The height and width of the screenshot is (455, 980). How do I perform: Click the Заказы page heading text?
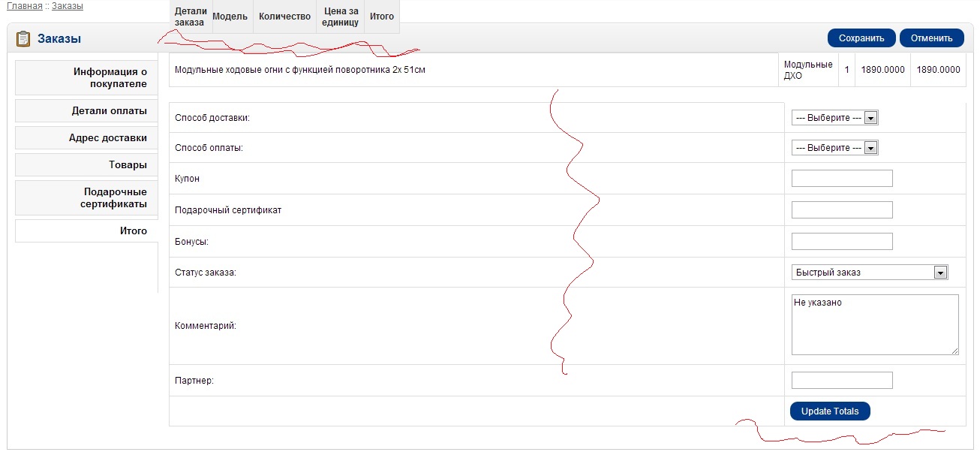click(59, 39)
